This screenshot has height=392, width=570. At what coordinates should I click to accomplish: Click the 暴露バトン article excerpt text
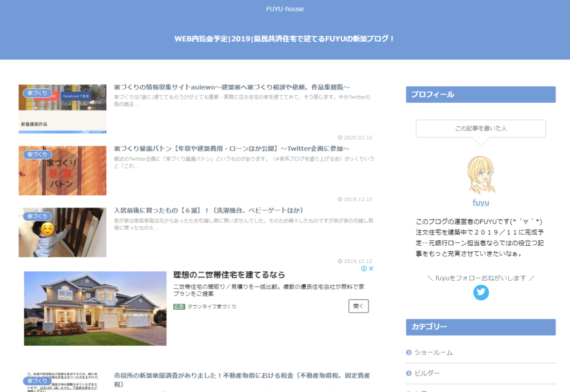pos(244,162)
